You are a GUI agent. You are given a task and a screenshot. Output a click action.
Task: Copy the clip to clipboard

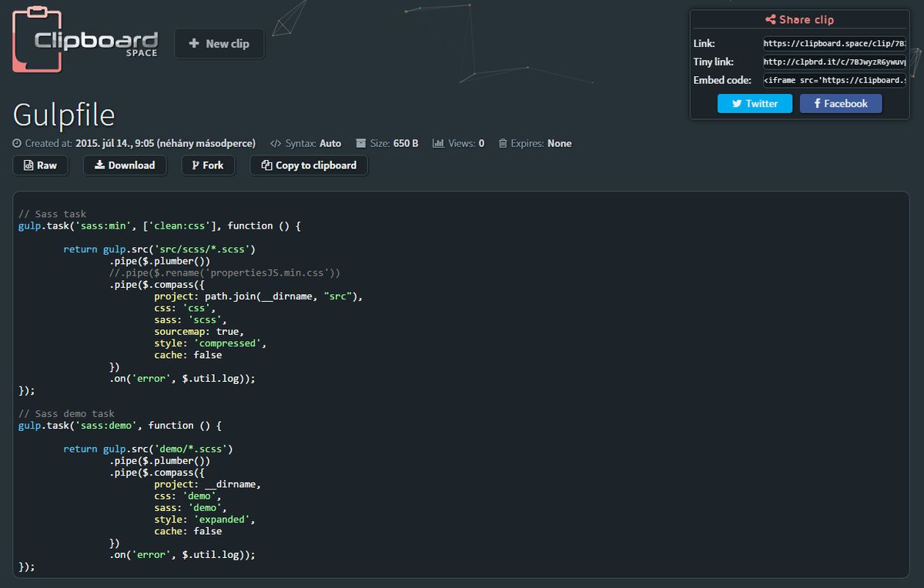[308, 165]
